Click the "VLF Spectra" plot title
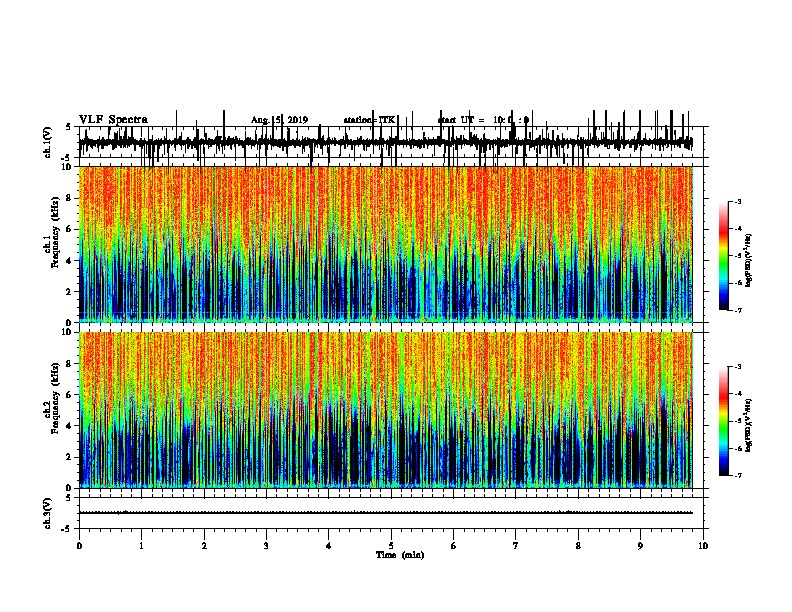792x612 pixels. pos(113,120)
